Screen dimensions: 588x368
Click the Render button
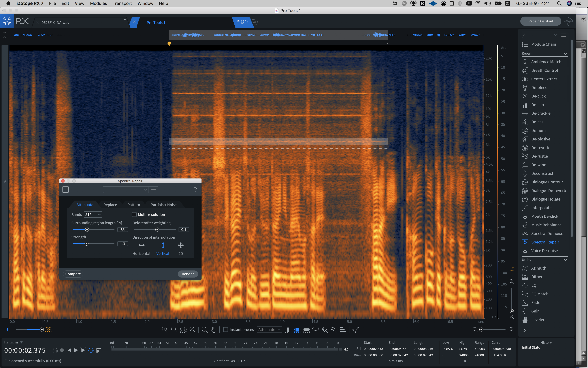tap(188, 274)
